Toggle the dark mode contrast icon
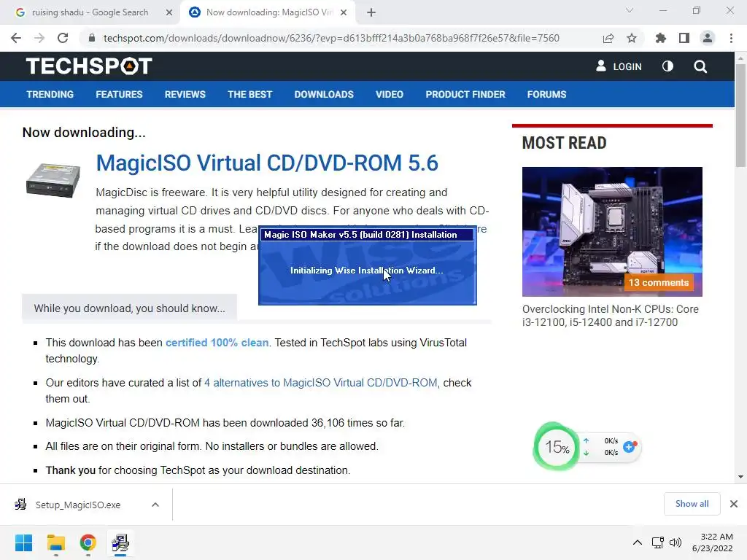Viewport: 747px width, 560px height. (668, 66)
